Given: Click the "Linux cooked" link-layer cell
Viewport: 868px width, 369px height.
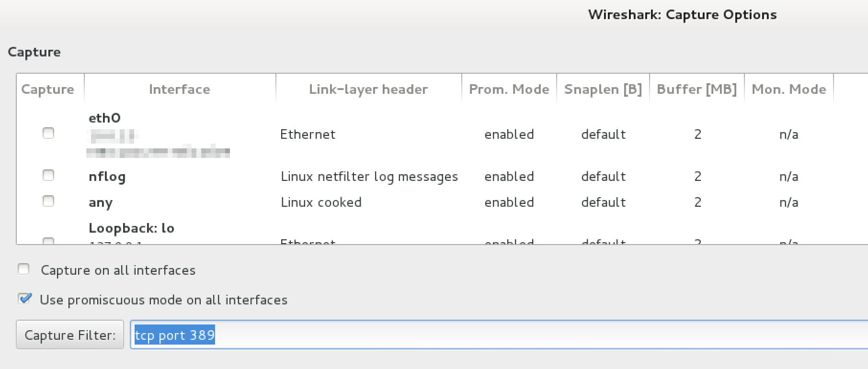Looking at the screenshot, I should pyautogui.click(x=321, y=202).
